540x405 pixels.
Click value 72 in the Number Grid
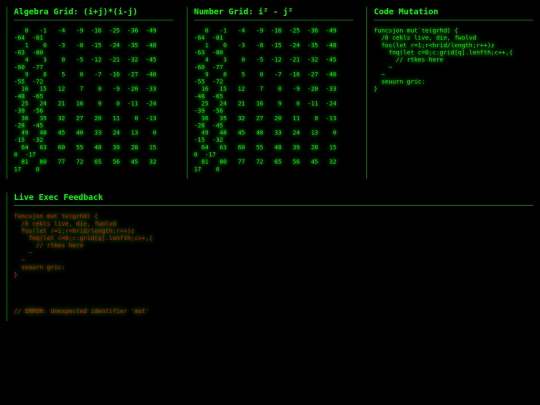(260, 162)
